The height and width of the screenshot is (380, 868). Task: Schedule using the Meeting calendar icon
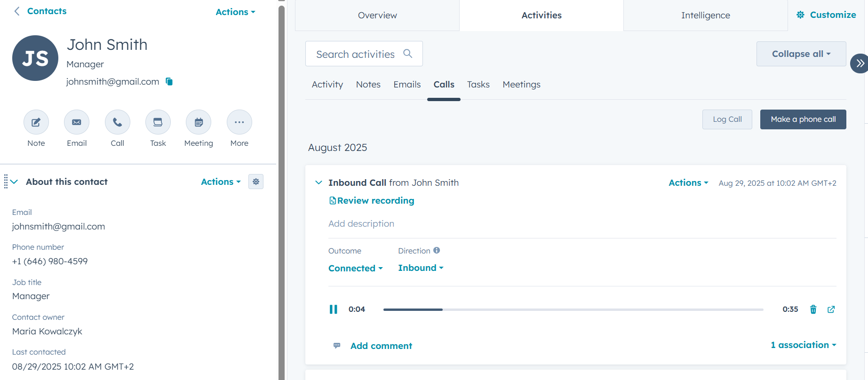point(199,122)
